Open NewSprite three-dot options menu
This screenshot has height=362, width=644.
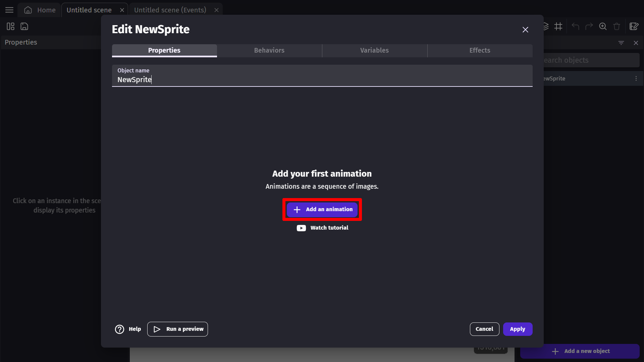[x=636, y=78]
